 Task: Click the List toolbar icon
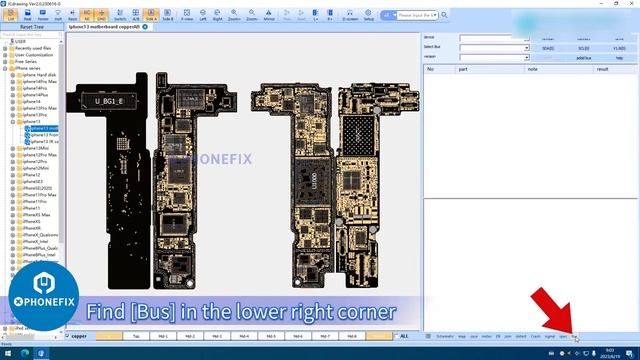click(x=11, y=15)
